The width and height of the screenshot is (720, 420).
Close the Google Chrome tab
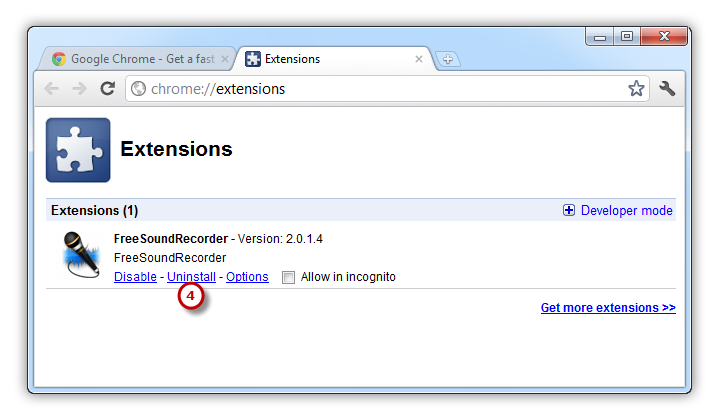coord(225,59)
